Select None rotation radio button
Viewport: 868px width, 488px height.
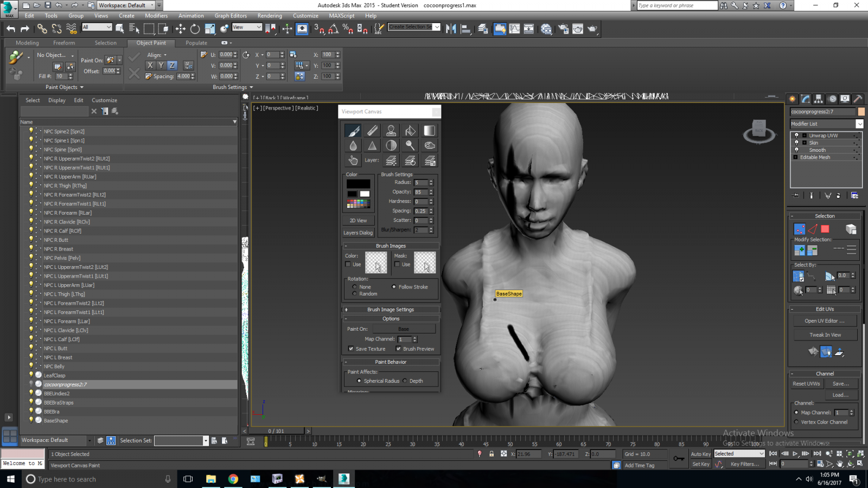click(355, 287)
